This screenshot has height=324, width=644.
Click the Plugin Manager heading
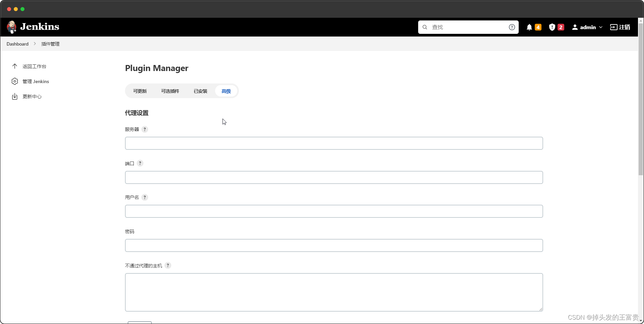(x=156, y=68)
